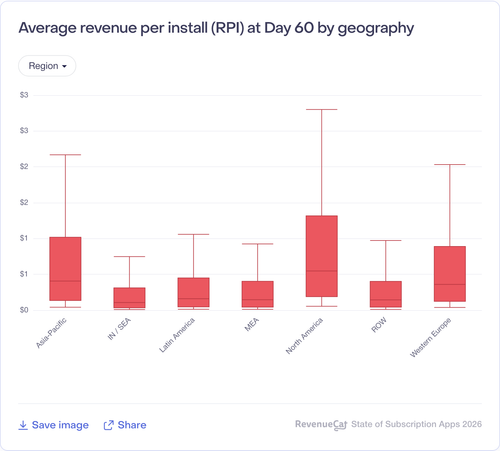
Task: Click the download icon beside Save image
Action: [x=23, y=425]
